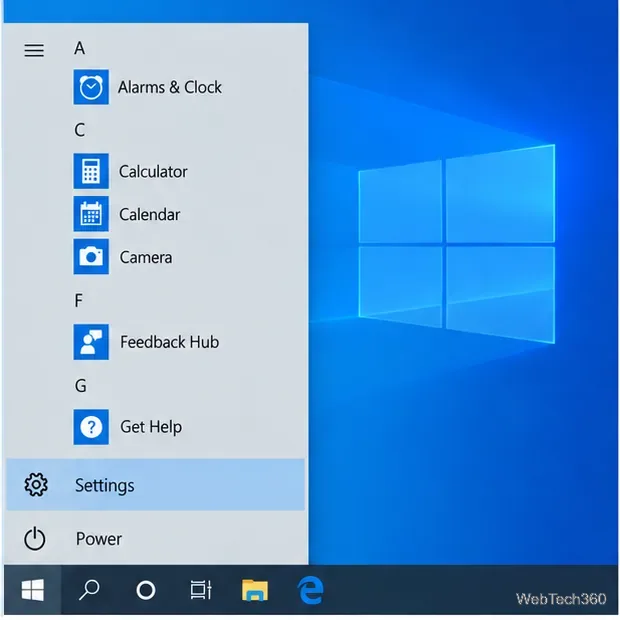620x620 pixels.
Task: Launch Microsoft Edge from the taskbar
Action: (311, 590)
